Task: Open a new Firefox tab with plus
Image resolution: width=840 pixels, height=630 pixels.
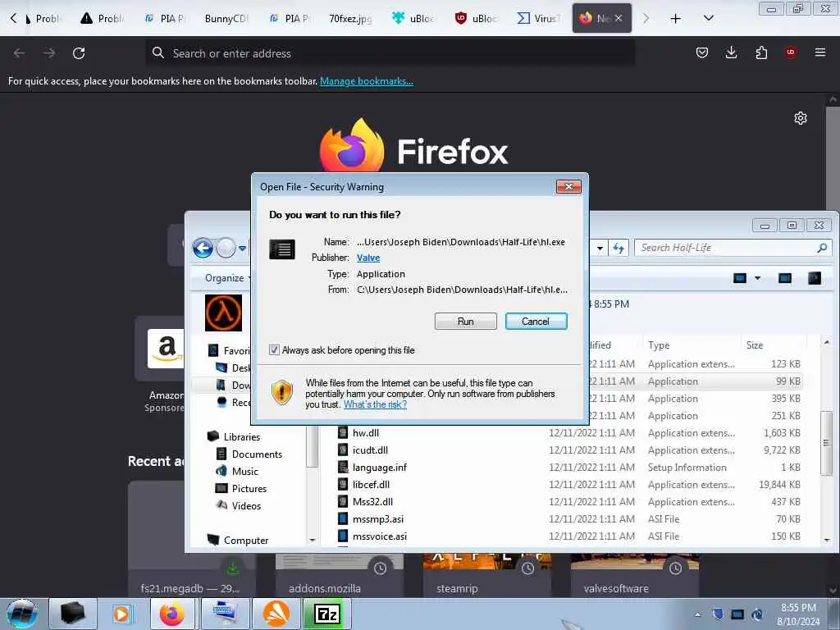Action: 676,19
